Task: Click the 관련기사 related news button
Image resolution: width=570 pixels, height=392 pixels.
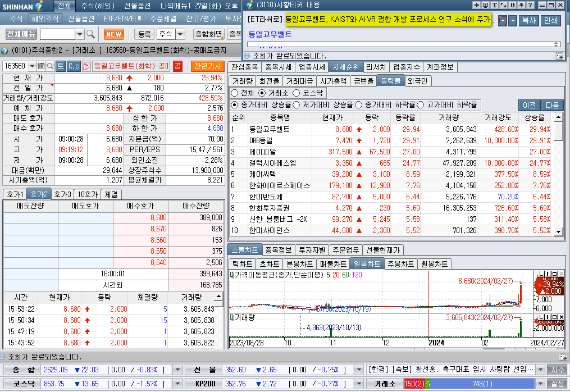Action: (208, 66)
